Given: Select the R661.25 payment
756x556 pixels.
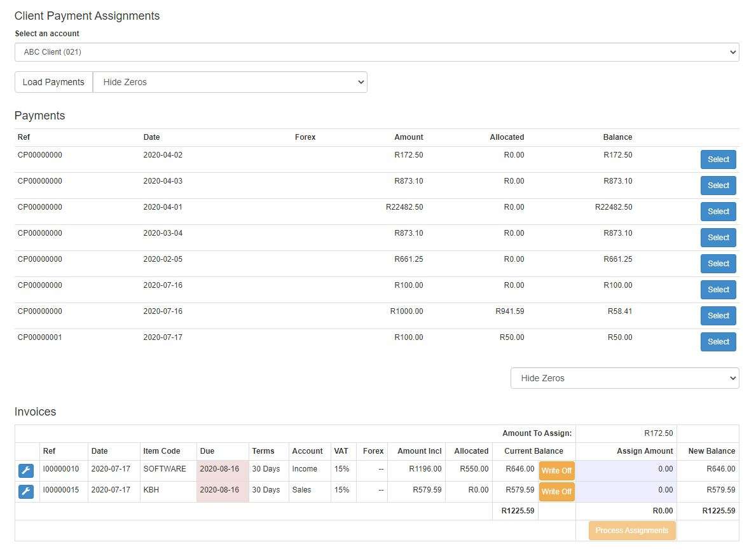Looking at the screenshot, I should pyautogui.click(x=718, y=264).
